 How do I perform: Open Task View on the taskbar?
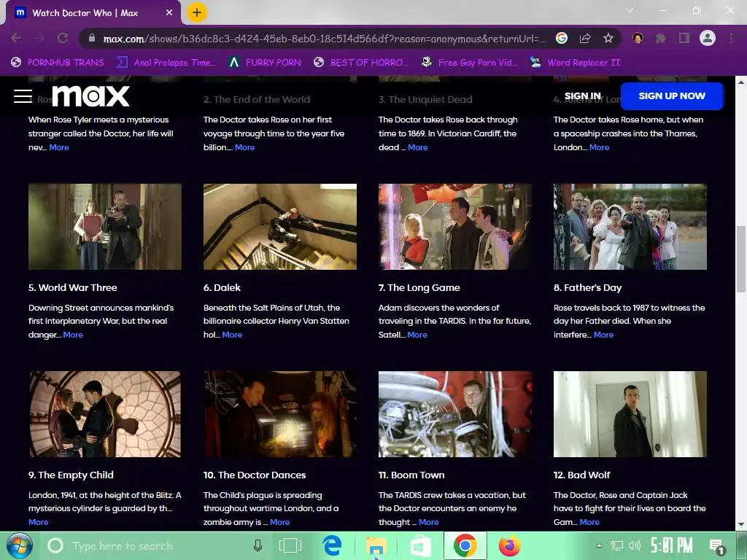coord(290,545)
